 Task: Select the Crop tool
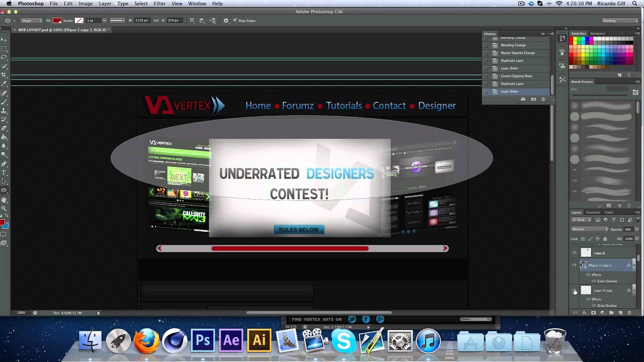[4, 75]
